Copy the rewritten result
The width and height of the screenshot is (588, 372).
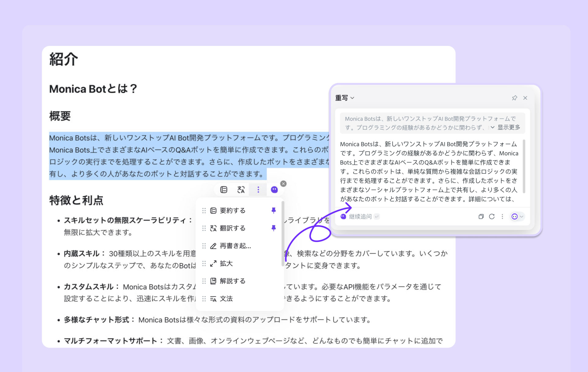[x=481, y=217]
